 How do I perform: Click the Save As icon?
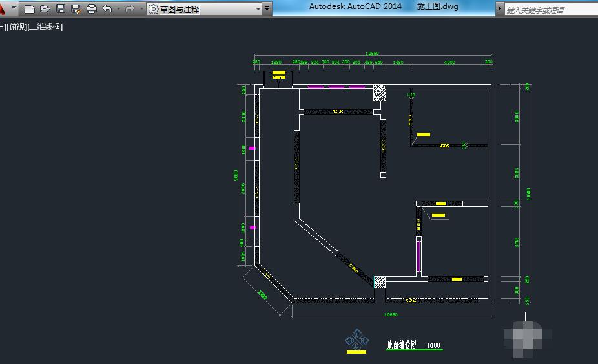point(76,9)
